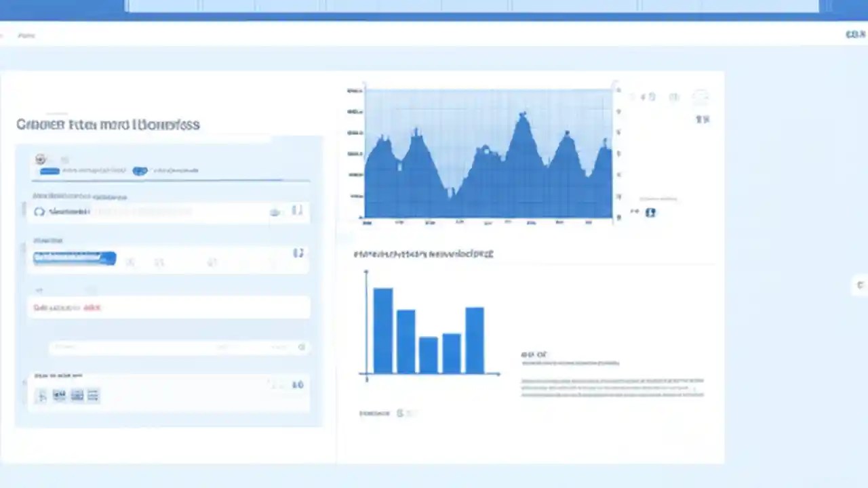Open the dropdown next to the progress bar row
Image resolution: width=868 pixels, height=488 pixels.
click(x=298, y=253)
